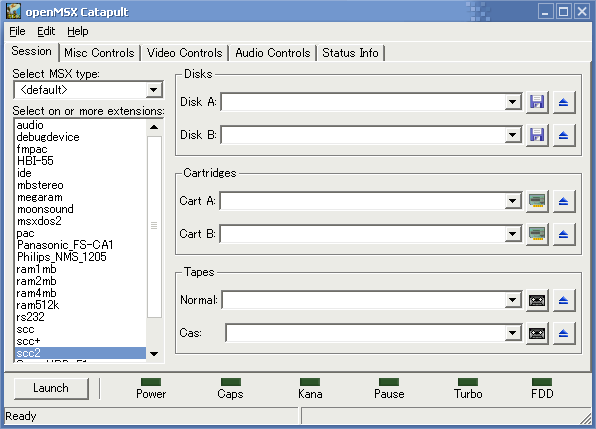Select the ram4mb extension

81,293
